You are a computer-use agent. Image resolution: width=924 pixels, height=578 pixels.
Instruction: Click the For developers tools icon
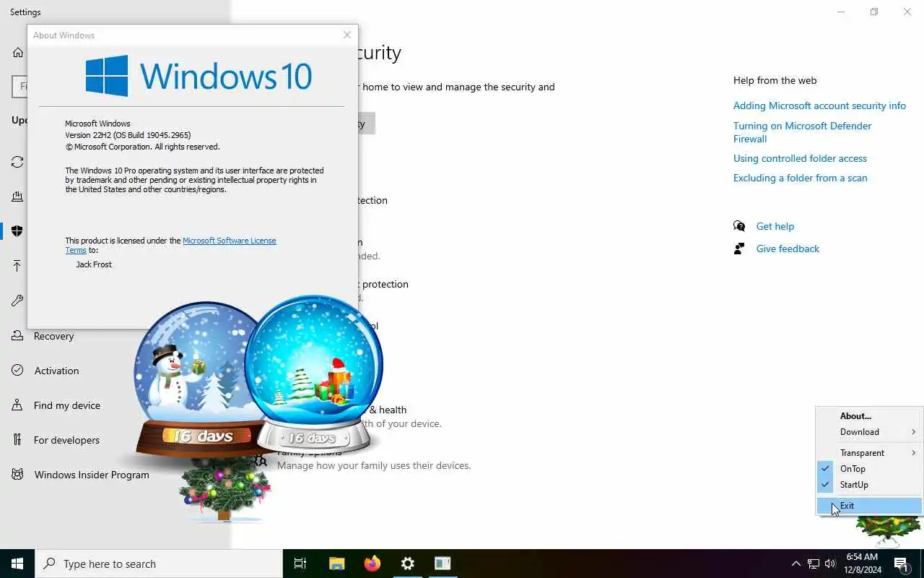pos(17,440)
